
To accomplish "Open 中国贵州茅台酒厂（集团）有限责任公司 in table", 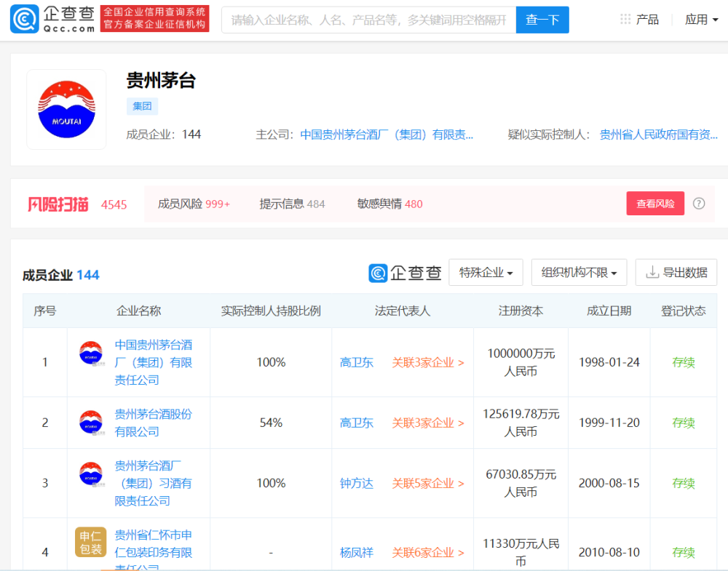I will point(153,362).
